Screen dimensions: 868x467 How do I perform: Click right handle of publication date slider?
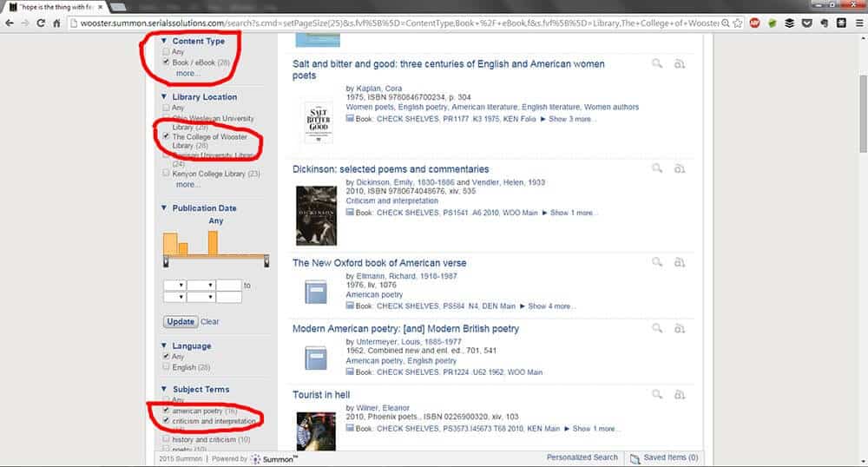[x=266, y=261]
